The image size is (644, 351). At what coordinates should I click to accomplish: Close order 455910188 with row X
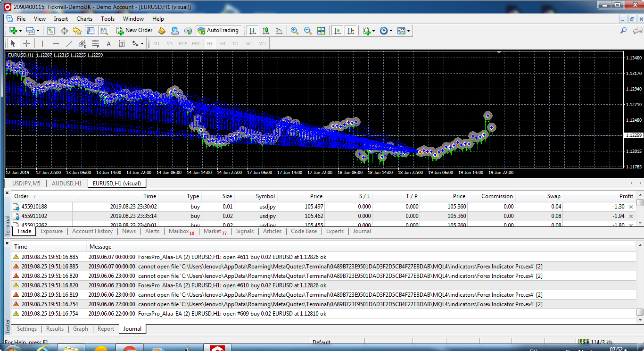pyautogui.click(x=631, y=207)
